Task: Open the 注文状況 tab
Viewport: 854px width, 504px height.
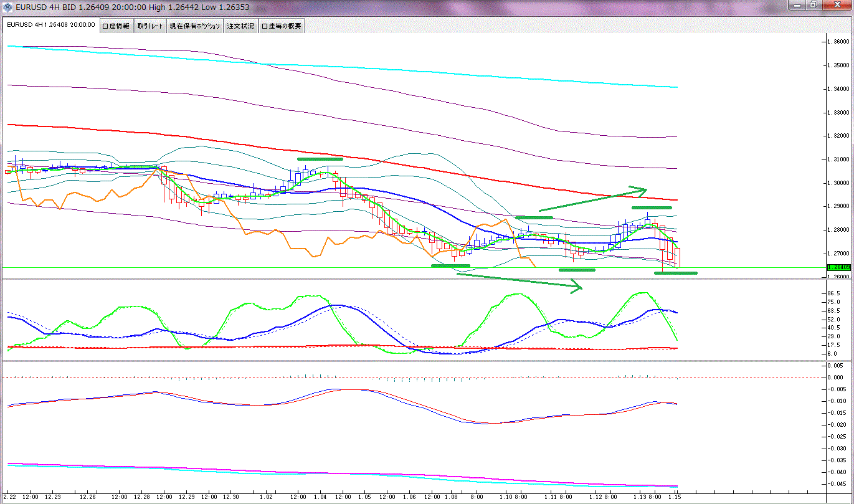Action: (240, 26)
